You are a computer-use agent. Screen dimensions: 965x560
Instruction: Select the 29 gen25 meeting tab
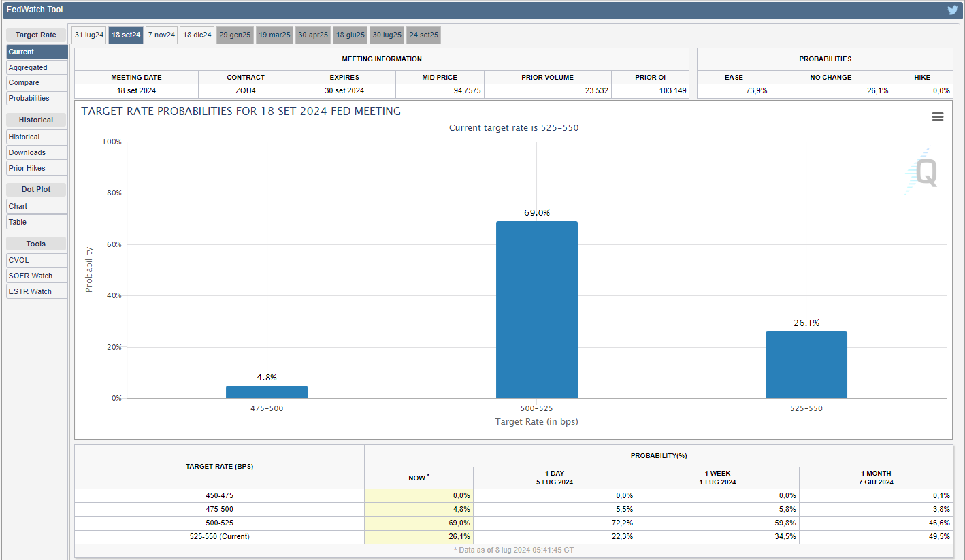point(235,35)
